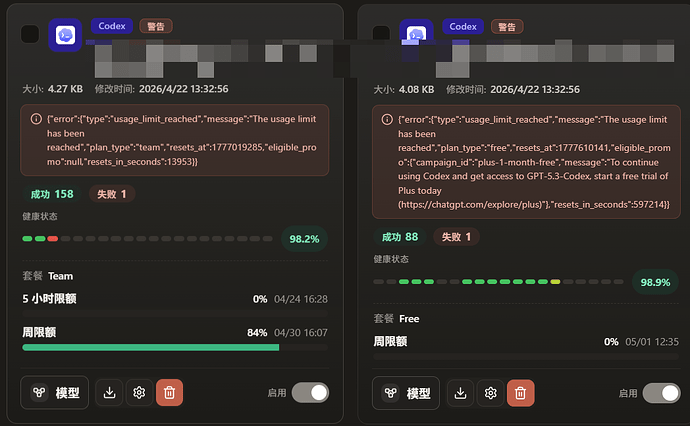Screen dimensions: 690x426
Task: Click the 周限额 label on the Team card
Action: [39, 332]
